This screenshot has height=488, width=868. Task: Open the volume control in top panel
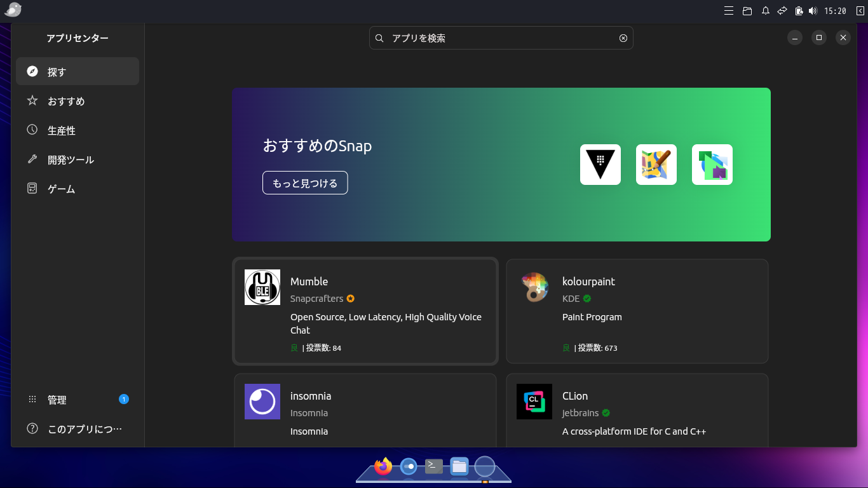pos(813,11)
